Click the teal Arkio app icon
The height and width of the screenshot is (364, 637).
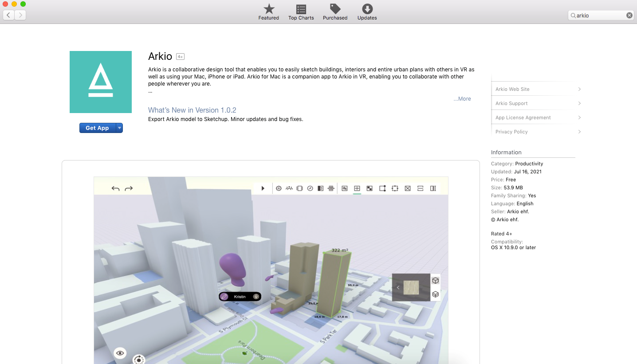(x=101, y=82)
